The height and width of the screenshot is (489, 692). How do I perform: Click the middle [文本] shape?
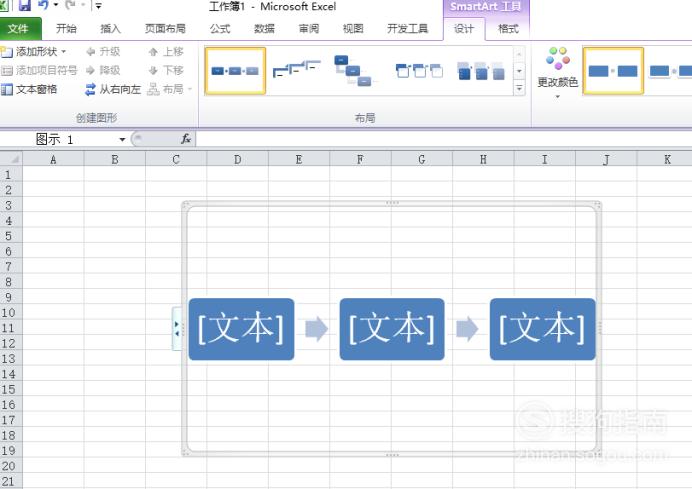coord(392,329)
